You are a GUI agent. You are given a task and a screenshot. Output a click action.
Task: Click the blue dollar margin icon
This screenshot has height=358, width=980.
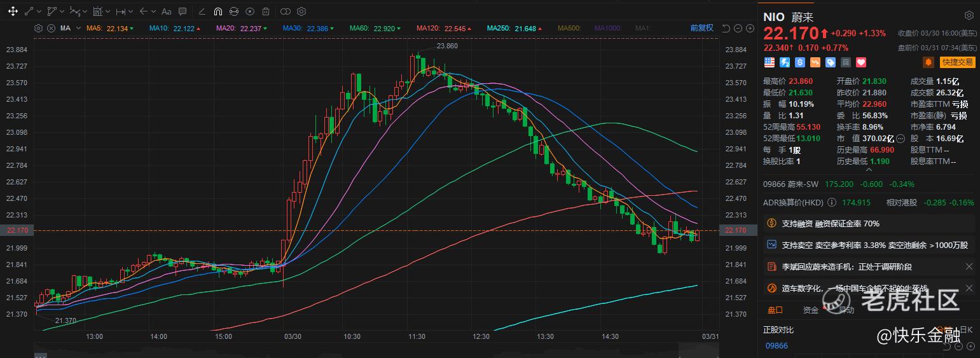[x=800, y=62]
